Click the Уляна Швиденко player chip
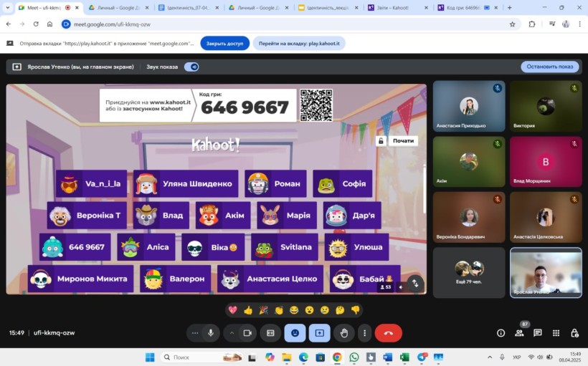Screen dimensions: 588x366 [x=186, y=183]
